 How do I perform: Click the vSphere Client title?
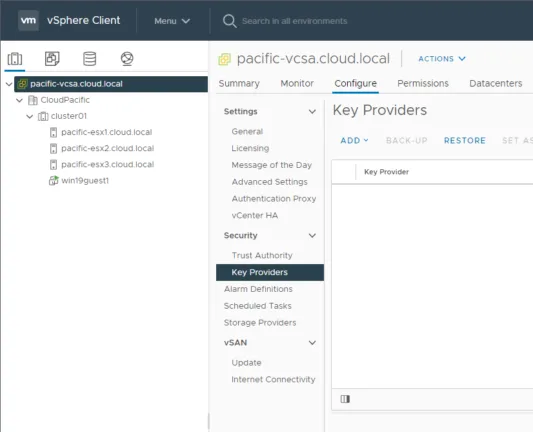(84, 20)
